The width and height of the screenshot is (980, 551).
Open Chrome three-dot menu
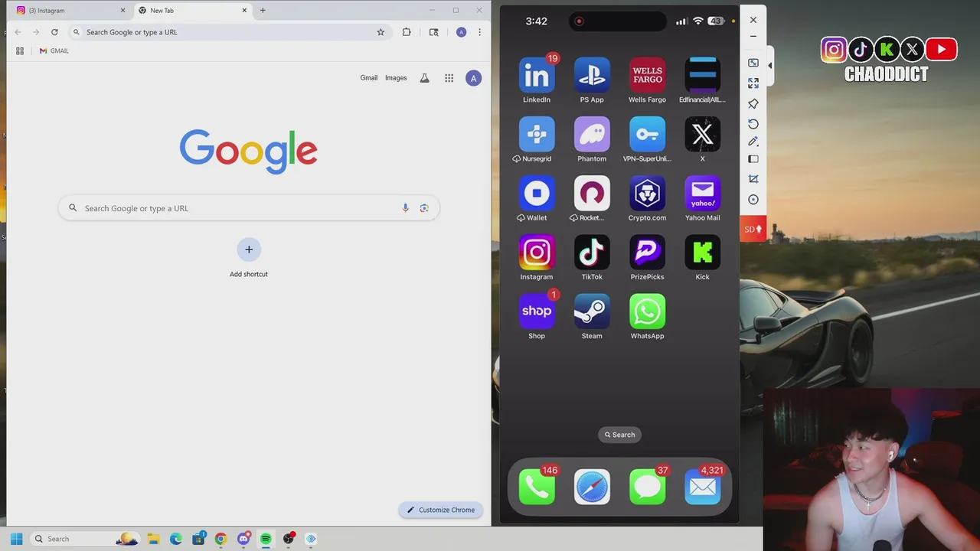pyautogui.click(x=479, y=32)
